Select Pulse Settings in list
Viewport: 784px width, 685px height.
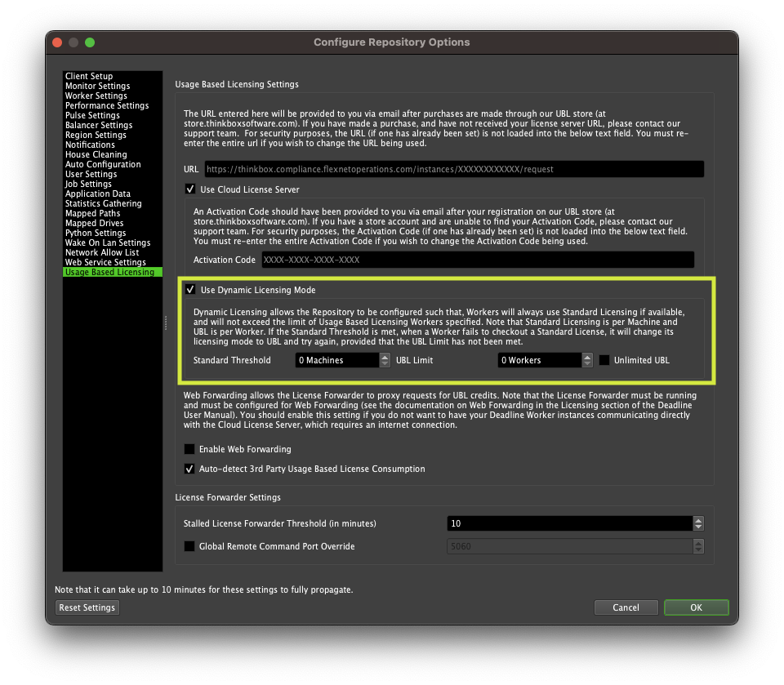[x=92, y=115]
